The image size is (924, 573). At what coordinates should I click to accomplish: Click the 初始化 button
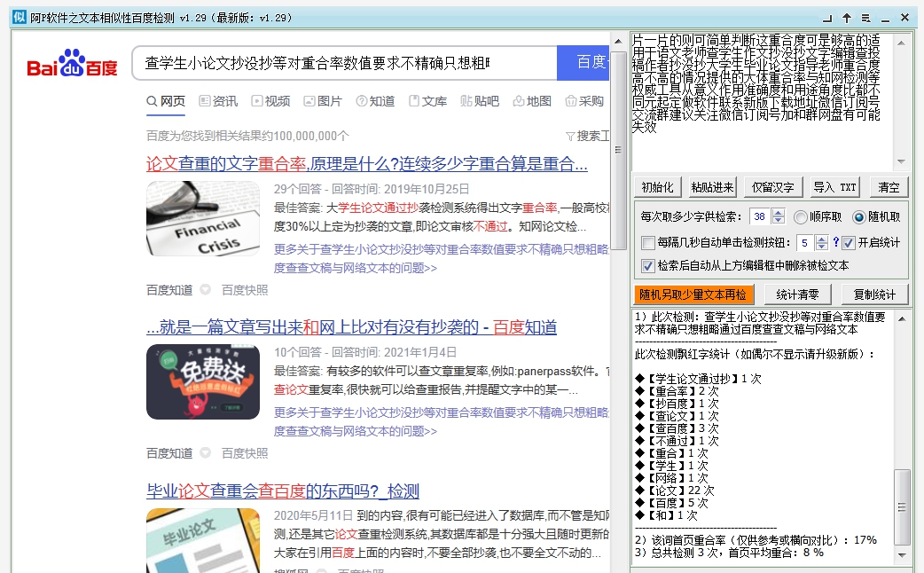click(x=658, y=187)
